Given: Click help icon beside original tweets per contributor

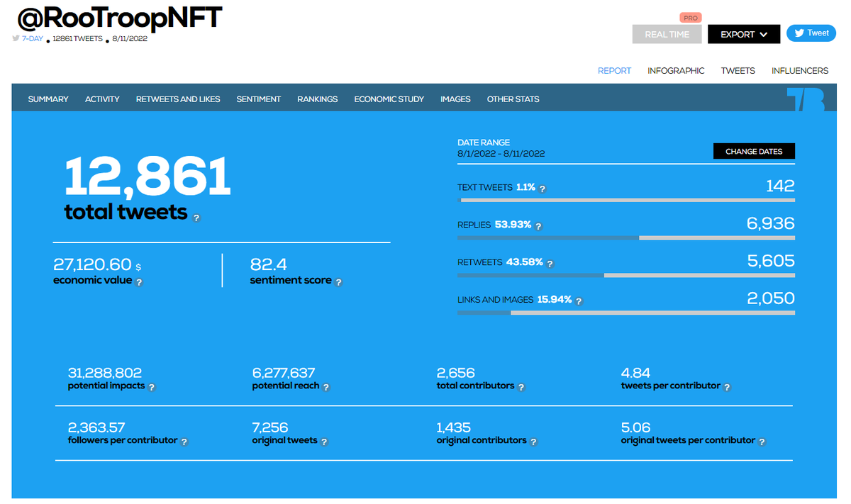Looking at the screenshot, I should pos(762,442).
